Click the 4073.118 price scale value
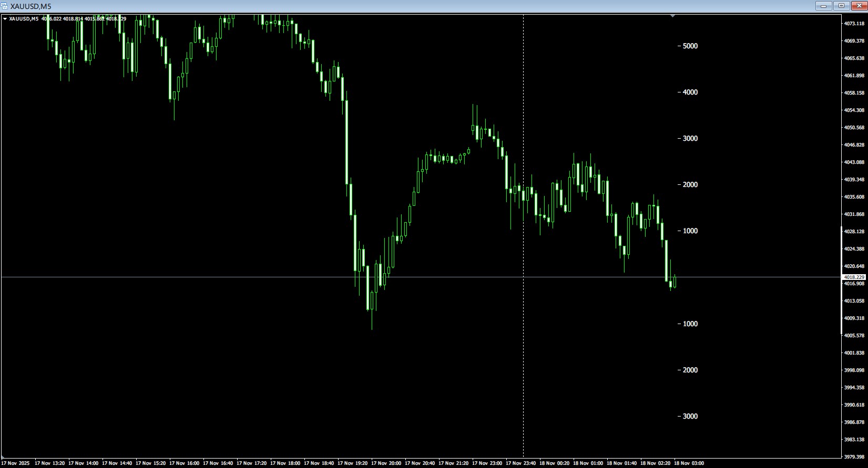Image resolution: width=868 pixels, height=468 pixels. (854, 24)
